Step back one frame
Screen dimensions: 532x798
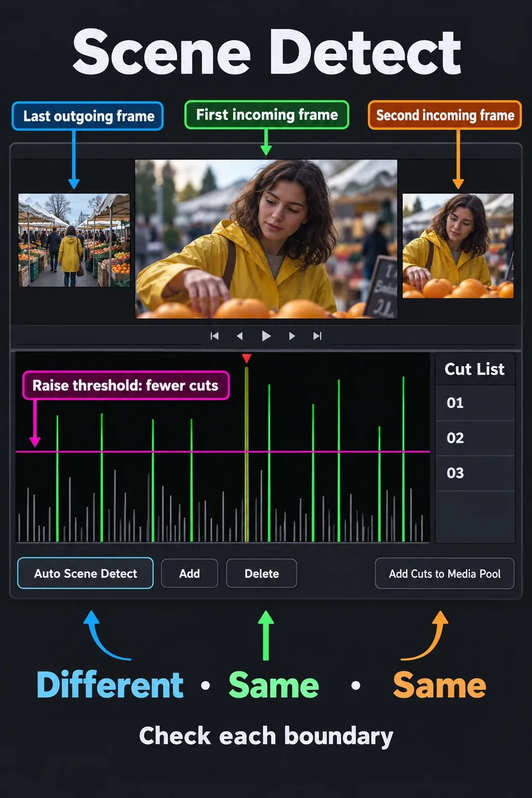[240, 336]
